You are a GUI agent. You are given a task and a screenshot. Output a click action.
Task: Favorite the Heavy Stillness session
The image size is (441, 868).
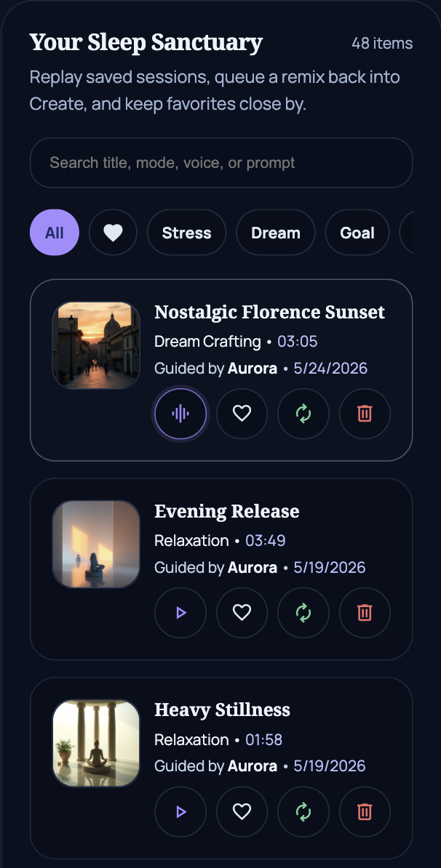[242, 812]
